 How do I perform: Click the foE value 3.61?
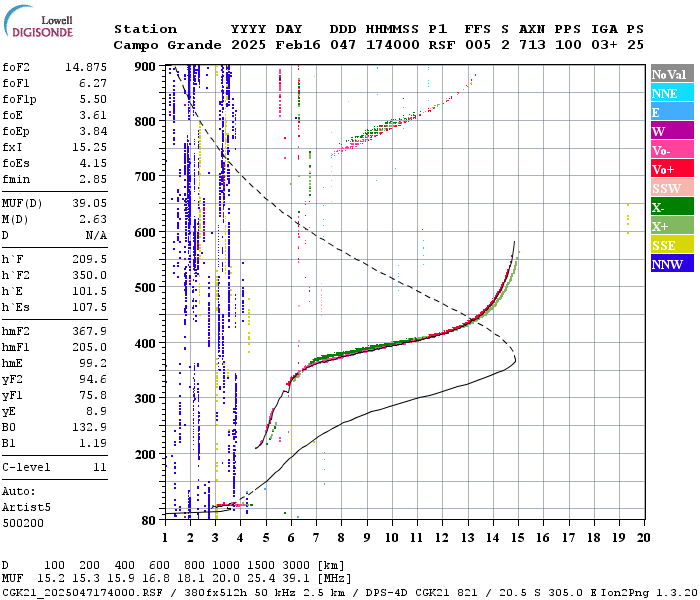[x=93, y=116]
